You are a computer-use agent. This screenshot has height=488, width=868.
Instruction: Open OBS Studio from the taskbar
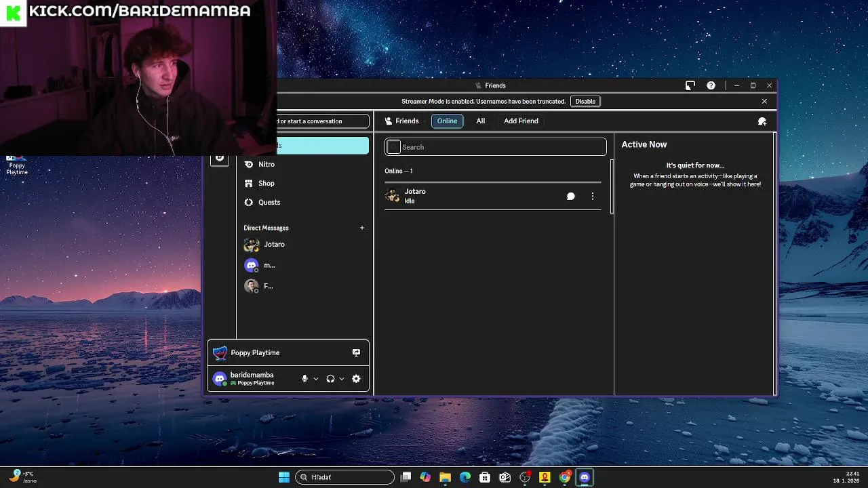click(525, 477)
